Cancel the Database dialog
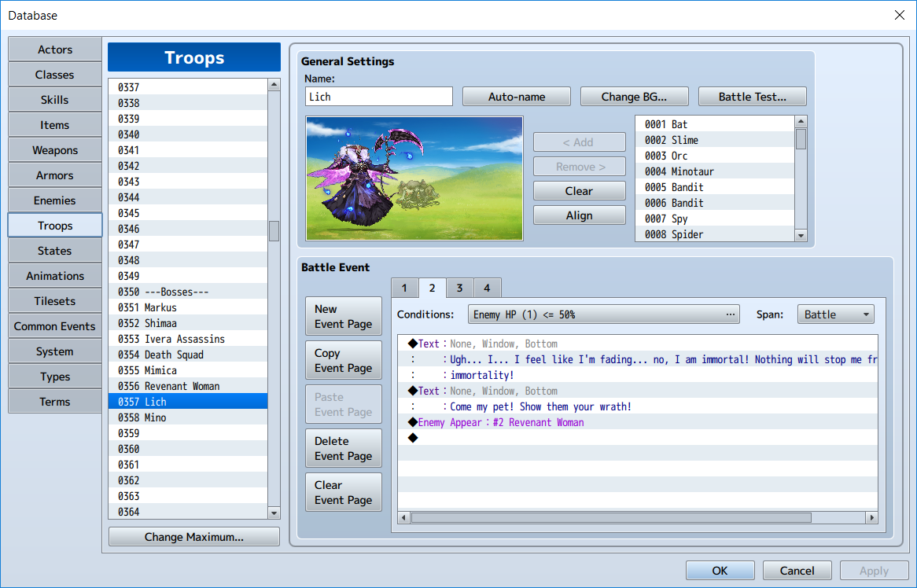The height and width of the screenshot is (588, 917). pyautogui.click(x=797, y=571)
